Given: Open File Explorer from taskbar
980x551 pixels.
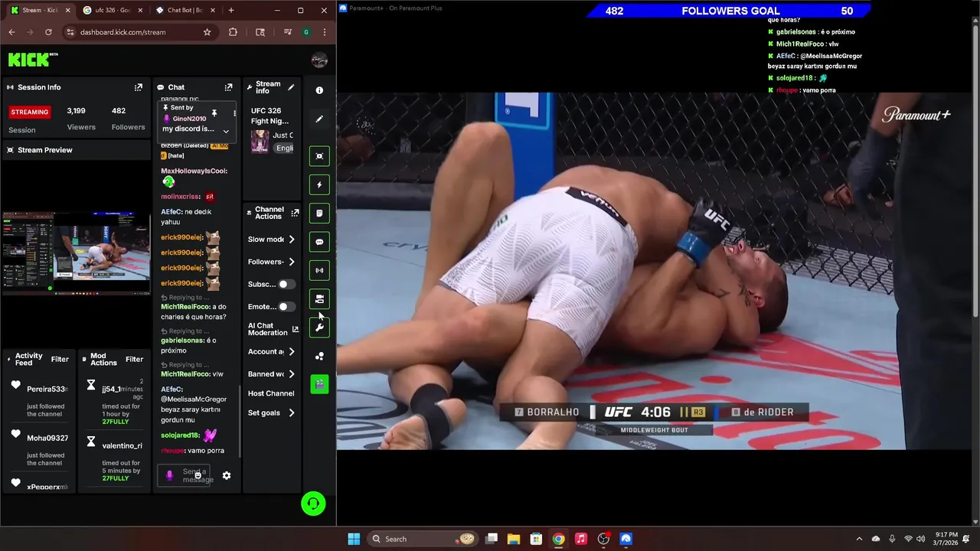Looking at the screenshot, I should tap(514, 539).
